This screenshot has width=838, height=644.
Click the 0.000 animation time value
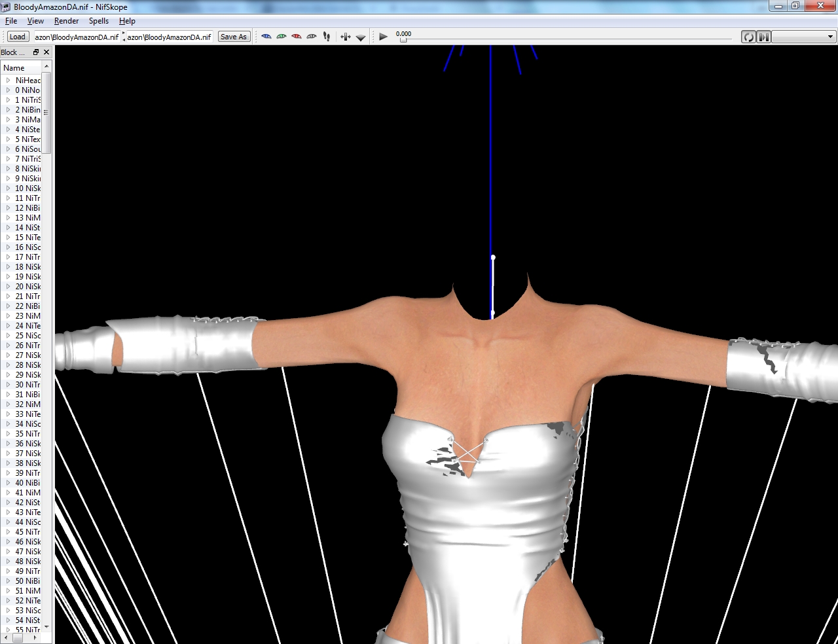click(x=404, y=33)
